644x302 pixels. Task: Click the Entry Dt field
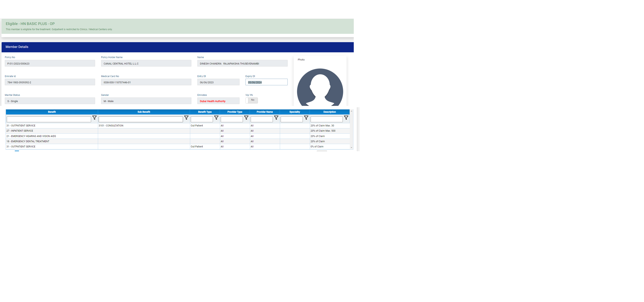(218, 82)
